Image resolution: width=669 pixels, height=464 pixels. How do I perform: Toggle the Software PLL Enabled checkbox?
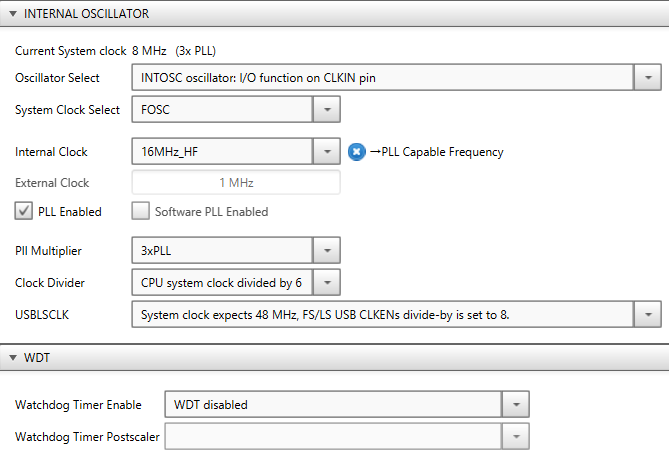[x=140, y=211]
